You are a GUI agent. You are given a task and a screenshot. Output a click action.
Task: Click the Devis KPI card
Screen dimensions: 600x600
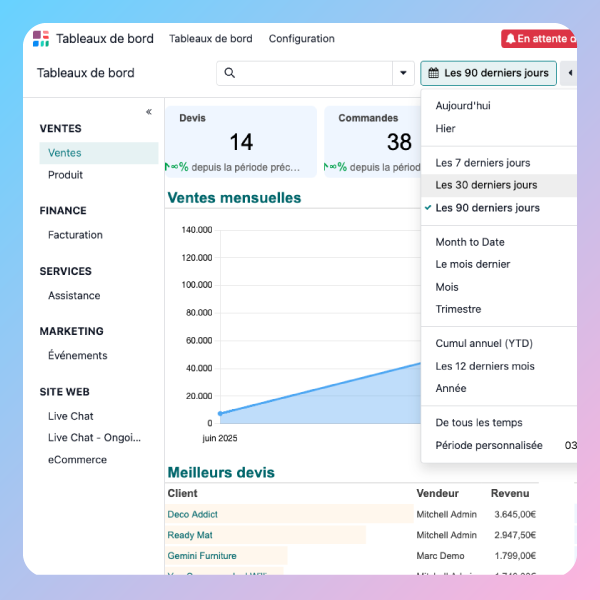(241, 141)
